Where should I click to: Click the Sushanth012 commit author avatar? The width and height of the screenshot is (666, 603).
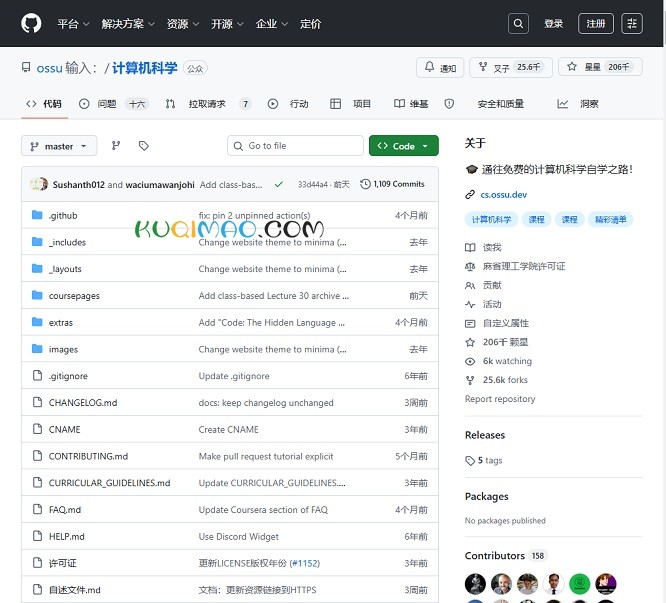pos(39,184)
